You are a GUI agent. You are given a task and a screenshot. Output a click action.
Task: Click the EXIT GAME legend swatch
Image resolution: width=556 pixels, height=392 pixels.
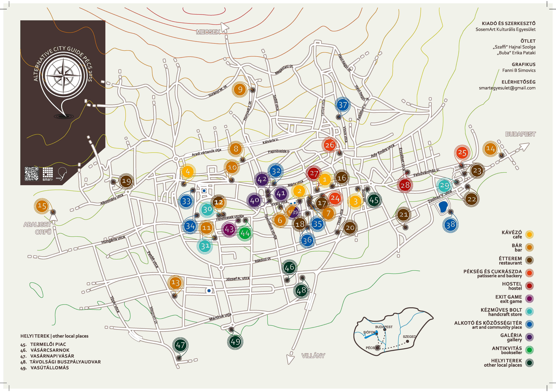(529, 299)
